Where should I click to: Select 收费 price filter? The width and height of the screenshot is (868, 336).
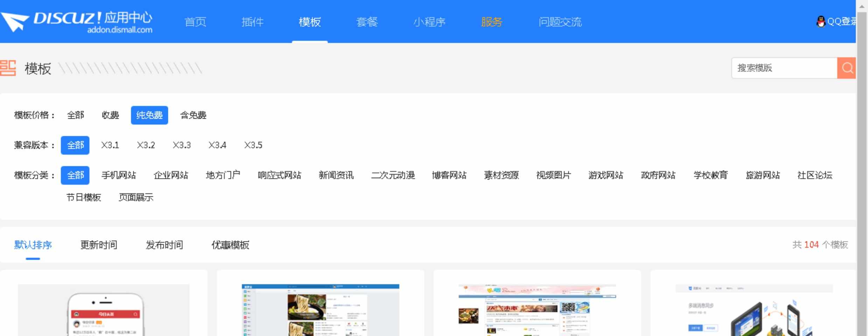(x=110, y=115)
